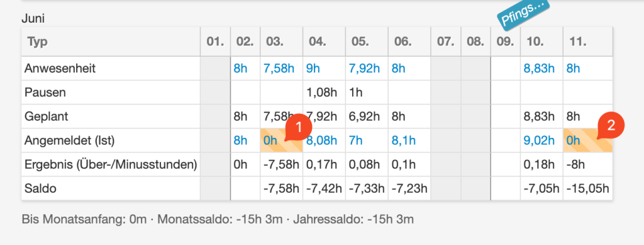Click the 9h attendance link on 04.
The image size is (644, 245).
tap(313, 68)
